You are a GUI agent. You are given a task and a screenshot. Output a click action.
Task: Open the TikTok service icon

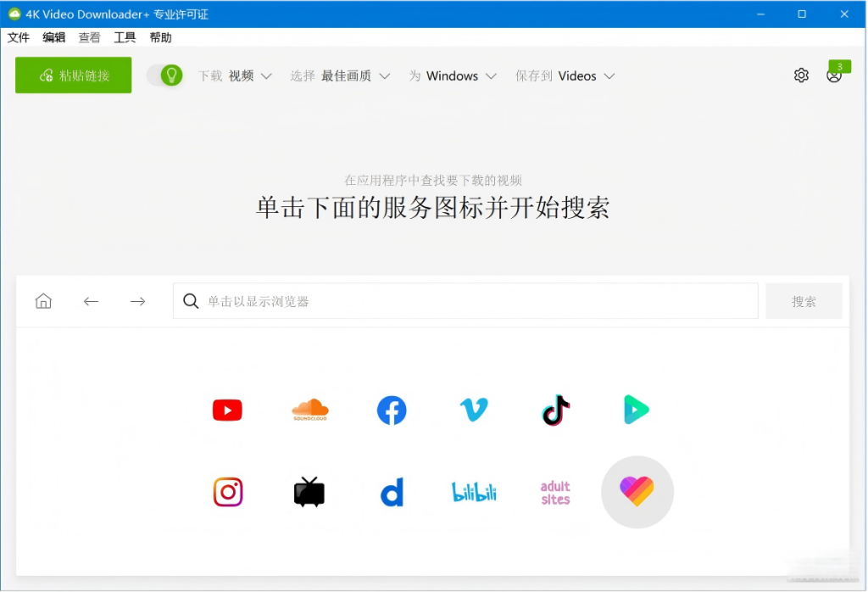tap(554, 410)
